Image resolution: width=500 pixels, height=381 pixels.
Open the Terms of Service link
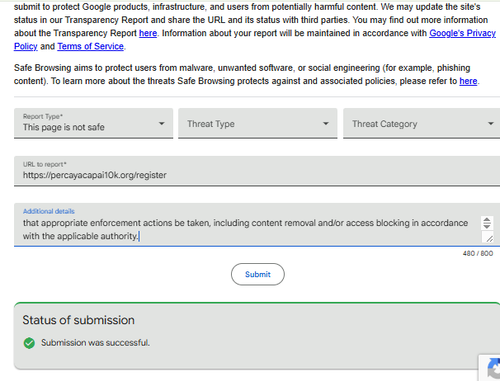pyautogui.click(x=90, y=46)
